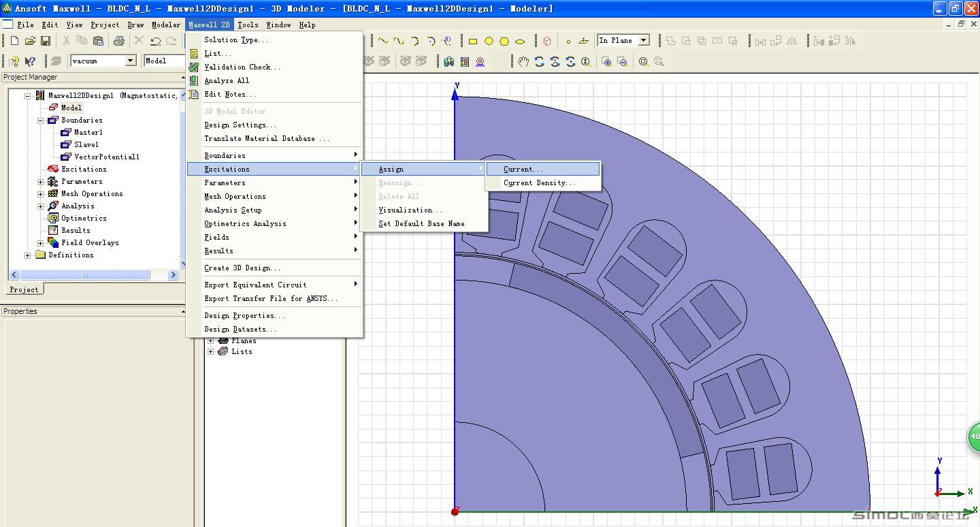Select Master1 boundary in project tree
The image size is (980, 527).
pos(88,132)
